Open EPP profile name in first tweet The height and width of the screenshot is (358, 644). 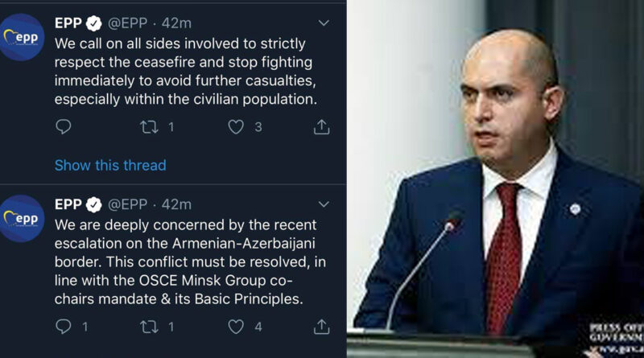point(68,23)
